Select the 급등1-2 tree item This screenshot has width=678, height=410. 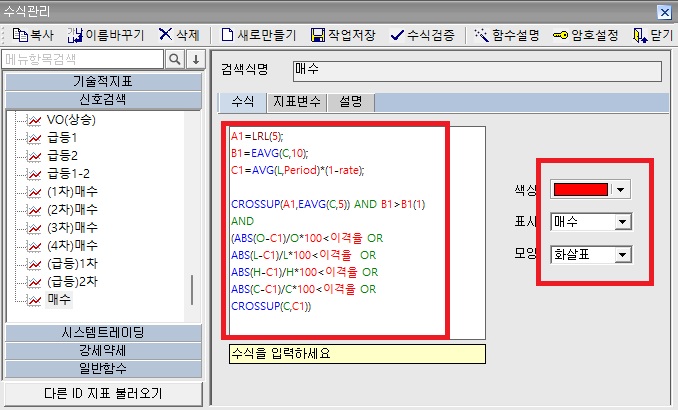click(68, 174)
